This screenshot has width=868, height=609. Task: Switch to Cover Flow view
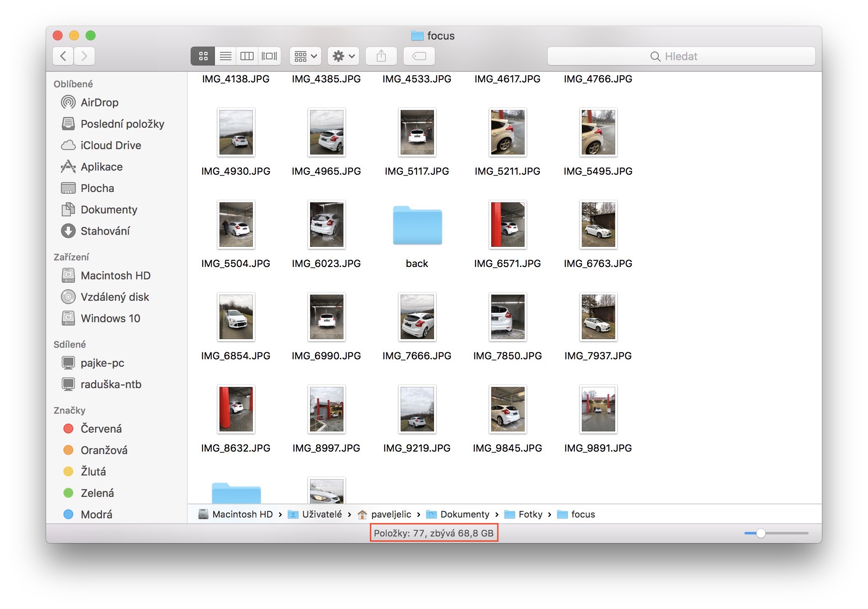(269, 56)
